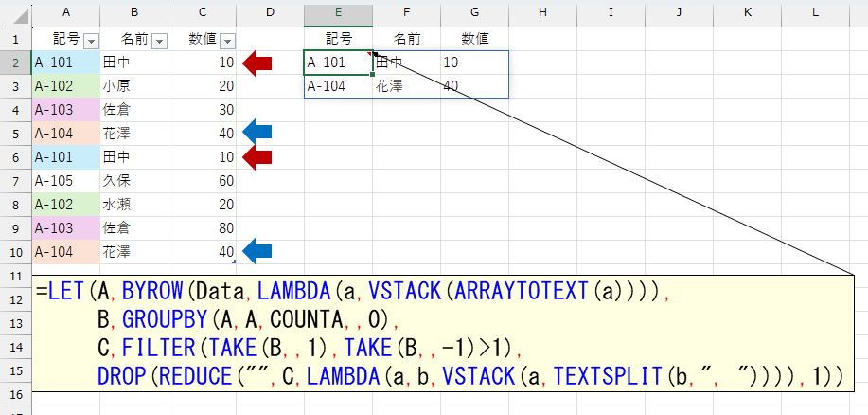This screenshot has width=868, height=415.
Task: Click cell B7 containing 久保
Action: point(134,181)
